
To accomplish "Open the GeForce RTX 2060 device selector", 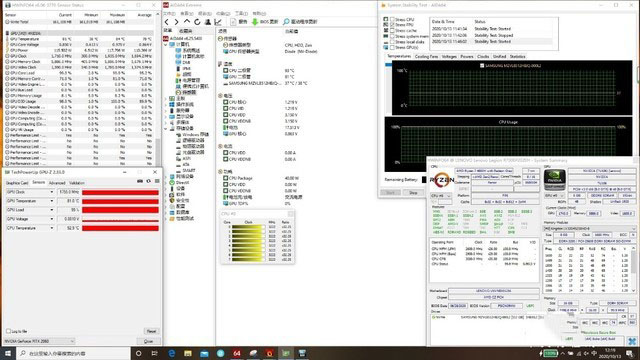I will 39,341.
